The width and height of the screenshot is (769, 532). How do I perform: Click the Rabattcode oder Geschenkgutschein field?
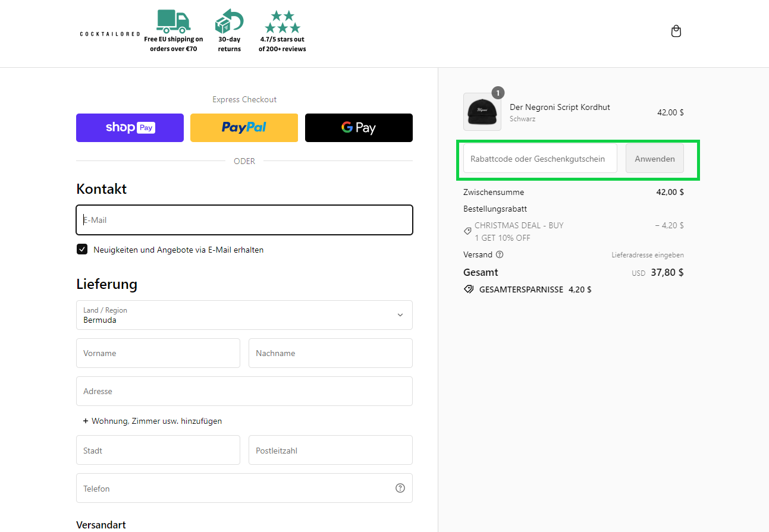pyautogui.click(x=540, y=159)
